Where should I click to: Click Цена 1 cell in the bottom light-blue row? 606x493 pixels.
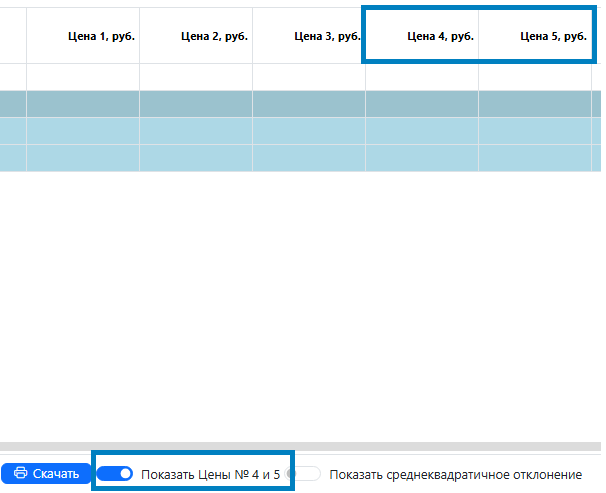[83, 158]
